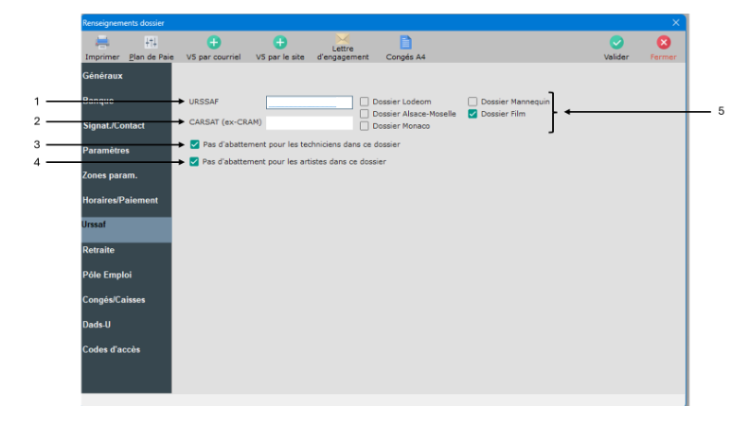
Task: Switch to the Pôle Emploi section
Action: point(126,275)
